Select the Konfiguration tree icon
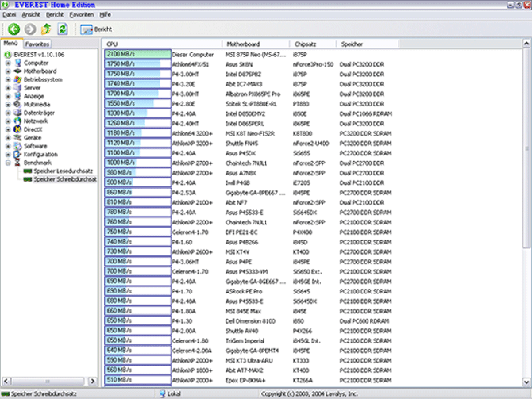The image size is (532, 399). [17, 154]
